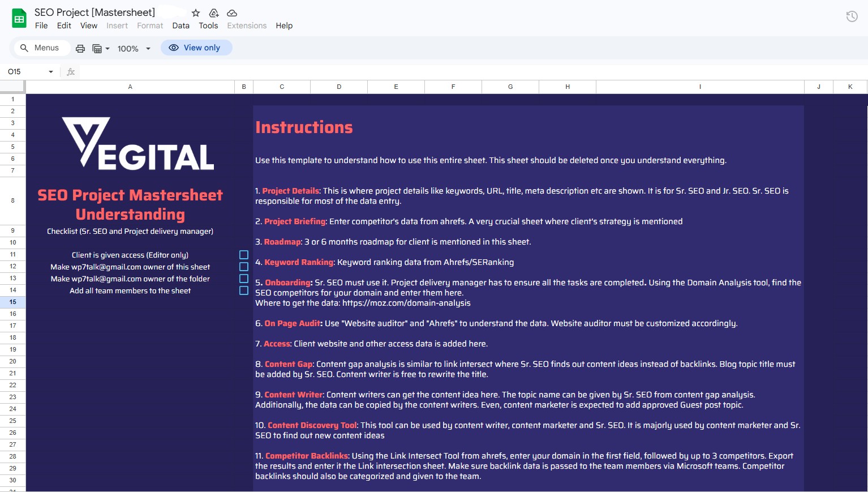
Task: Expand the name box dropdown showing O15
Action: pos(50,71)
